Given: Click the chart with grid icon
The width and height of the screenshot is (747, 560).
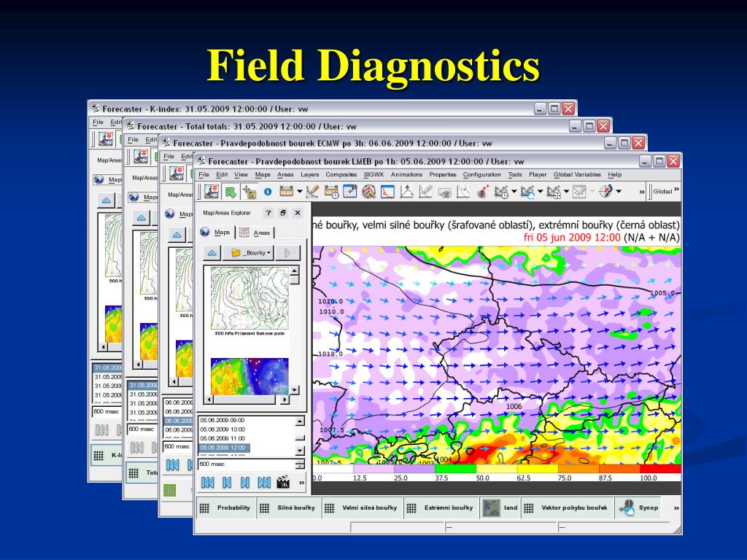Looking at the screenshot, I should (x=553, y=192).
